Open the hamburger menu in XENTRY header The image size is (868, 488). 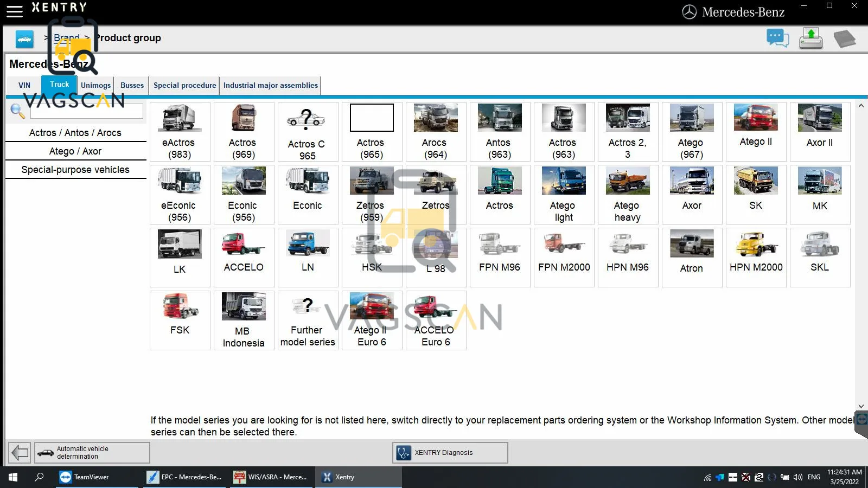pos(15,11)
